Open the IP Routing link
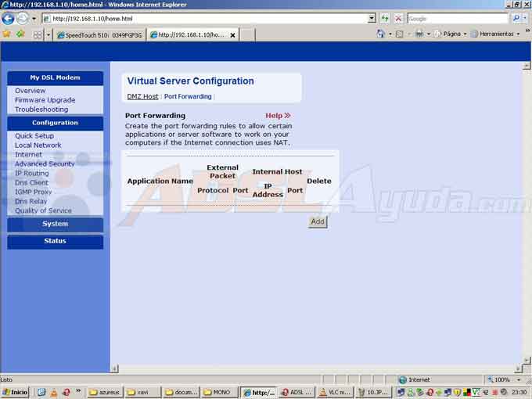532x399 pixels. (x=32, y=173)
